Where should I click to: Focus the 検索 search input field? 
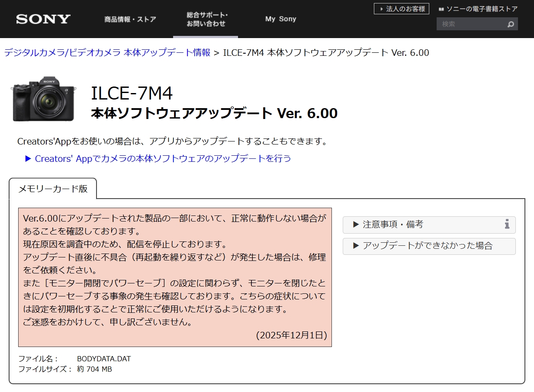tap(471, 24)
